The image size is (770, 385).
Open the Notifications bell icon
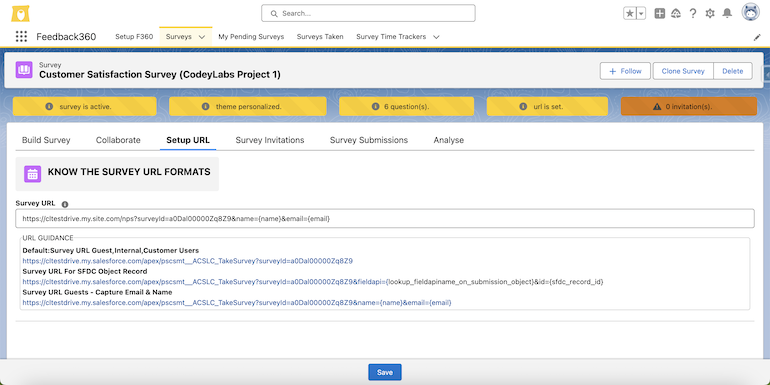(x=727, y=13)
